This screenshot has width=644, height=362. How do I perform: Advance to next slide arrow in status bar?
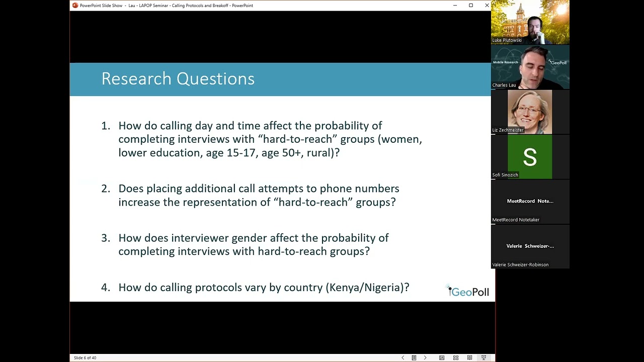pyautogui.click(x=425, y=357)
